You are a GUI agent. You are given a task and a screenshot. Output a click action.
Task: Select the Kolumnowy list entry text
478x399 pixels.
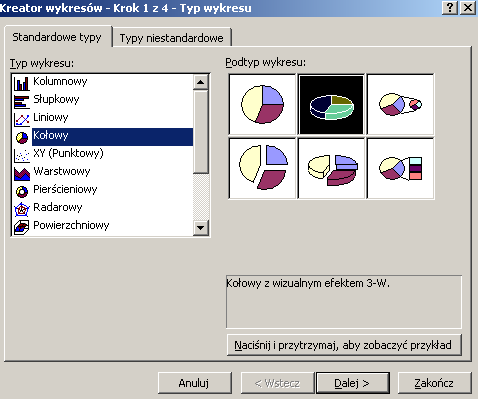[x=60, y=81]
